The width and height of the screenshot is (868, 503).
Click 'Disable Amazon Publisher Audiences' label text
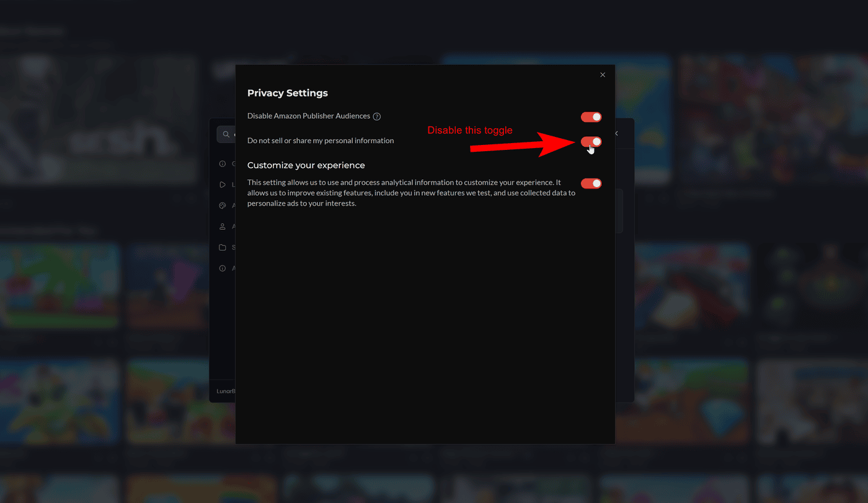pyautogui.click(x=309, y=116)
